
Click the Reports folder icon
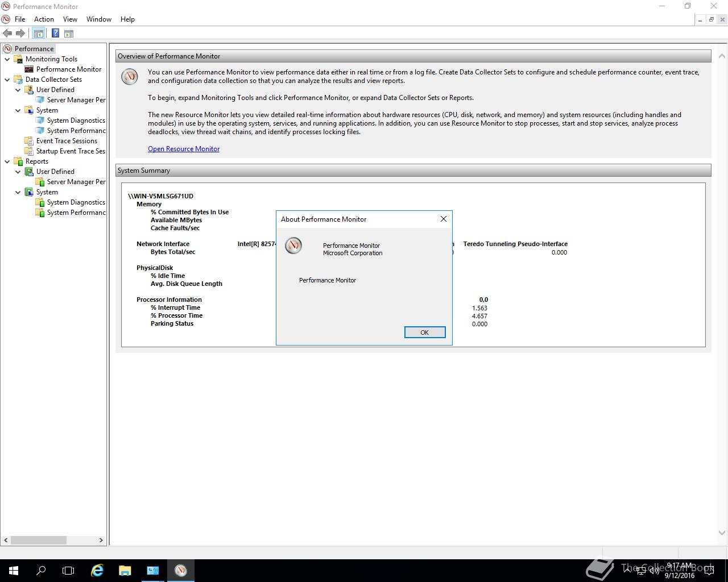pyautogui.click(x=18, y=161)
